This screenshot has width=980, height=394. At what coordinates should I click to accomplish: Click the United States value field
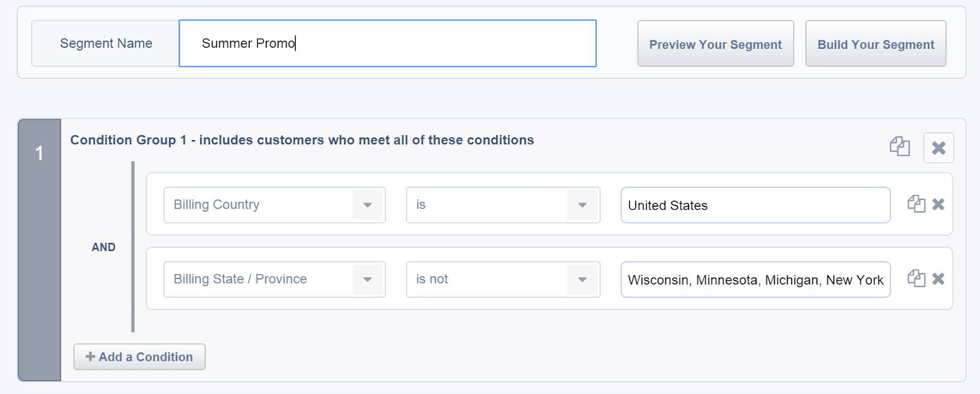(755, 206)
